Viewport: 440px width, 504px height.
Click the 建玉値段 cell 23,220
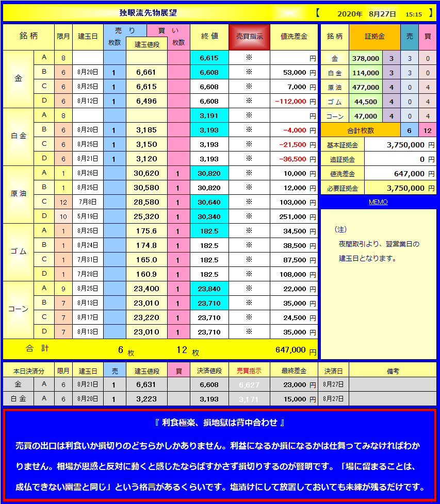point(146,318)
